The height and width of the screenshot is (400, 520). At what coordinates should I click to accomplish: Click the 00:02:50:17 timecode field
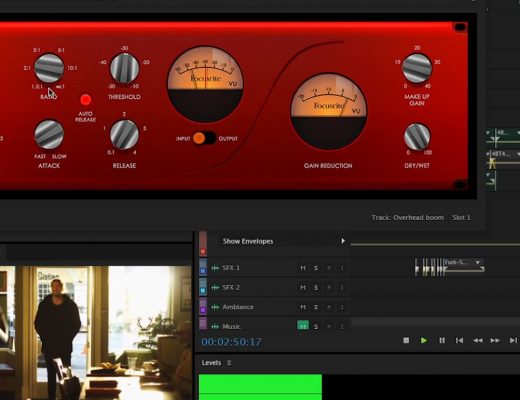click(x=231, y=342)
